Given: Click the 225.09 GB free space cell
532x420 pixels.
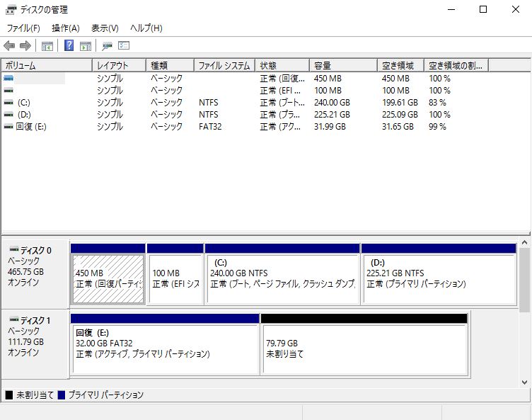Looking at the screenshot, I should pyautogui.click(x=400, y=115).
